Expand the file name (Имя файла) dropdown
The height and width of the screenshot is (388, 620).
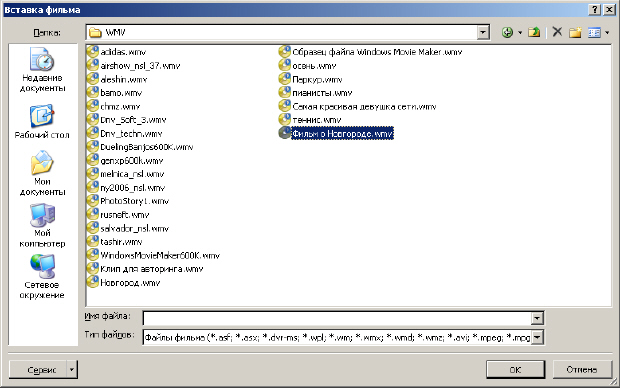tap(537, 318)
